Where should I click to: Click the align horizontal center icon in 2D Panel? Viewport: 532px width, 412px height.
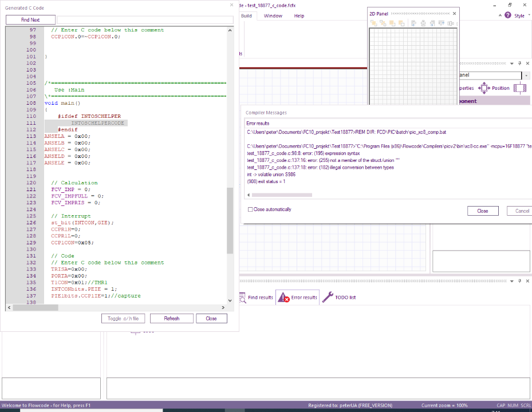(x=423, y=23)
